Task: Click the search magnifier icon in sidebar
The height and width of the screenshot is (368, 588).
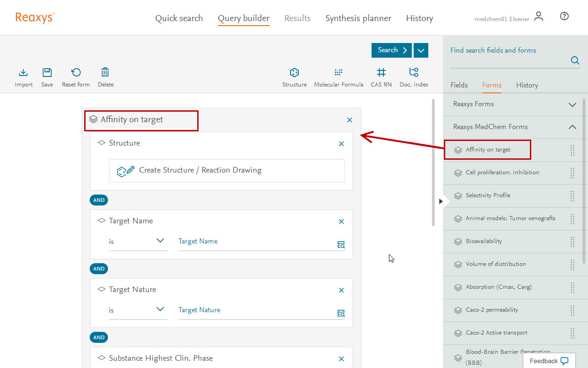Action: pyautogui.click(x=575, y=60)
